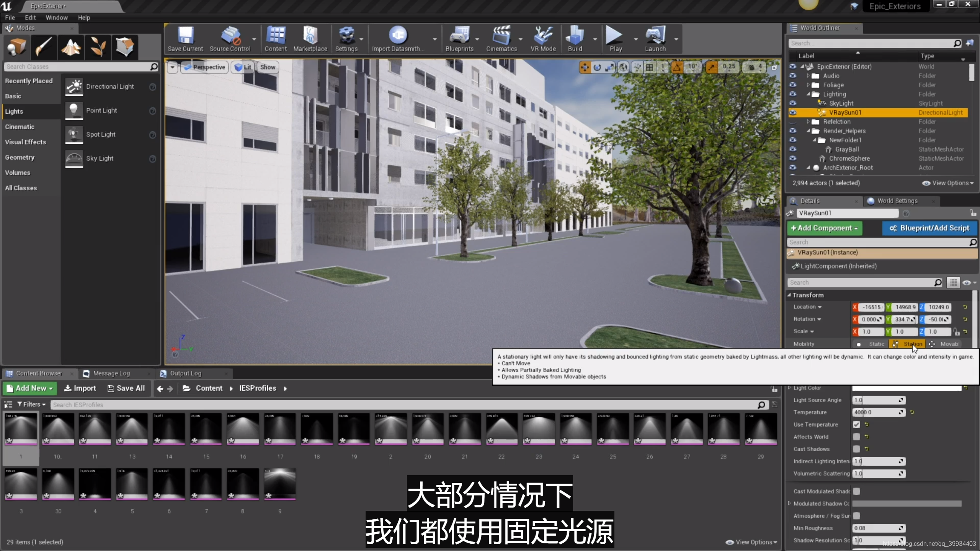The height and width of the screenshot is (551, 980).
Task: Open the Filters dropdown in Content Browser
Action: click(x=31, y=404)
